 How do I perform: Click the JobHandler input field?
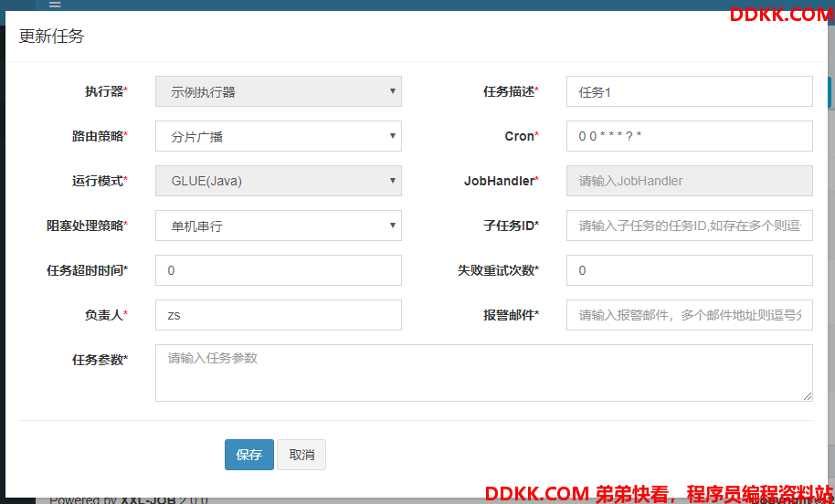click(689, 181)
